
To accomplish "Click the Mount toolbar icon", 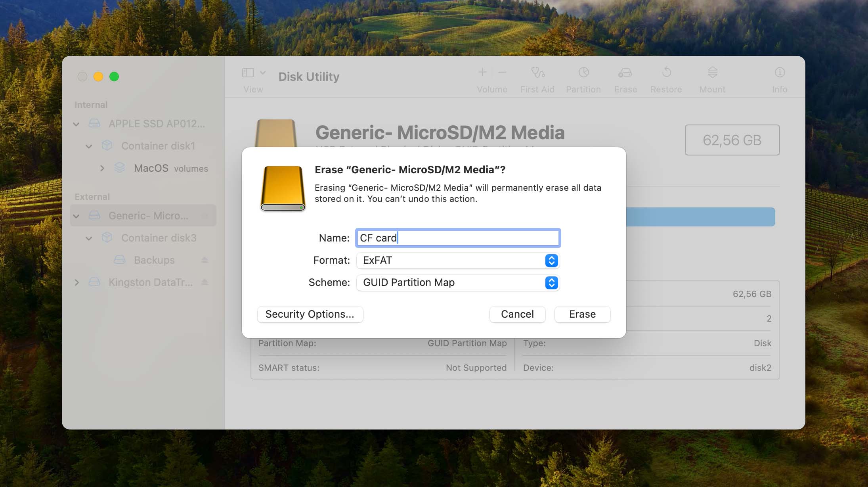I will [712, 72].
